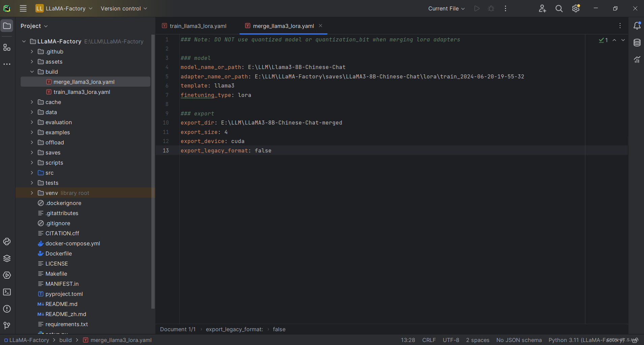Click No JSON schema widget
644x345 pixels.
519,340
